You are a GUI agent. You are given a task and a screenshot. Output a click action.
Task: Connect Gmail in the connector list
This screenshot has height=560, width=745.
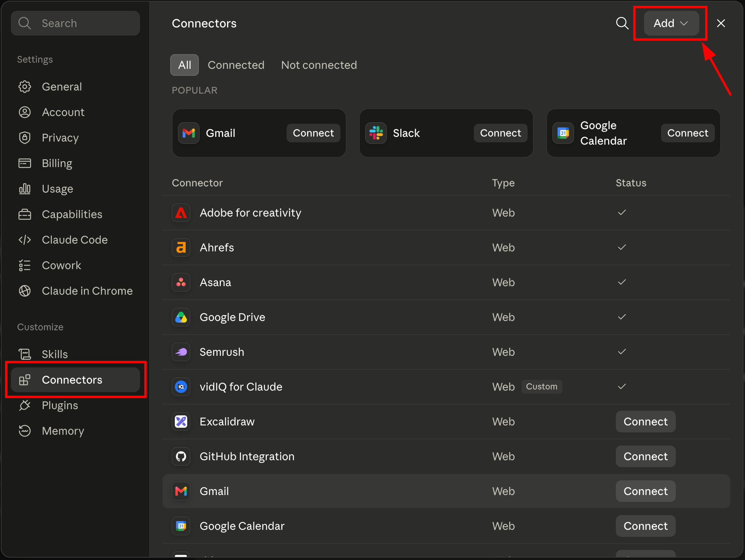tap(646, 491)
